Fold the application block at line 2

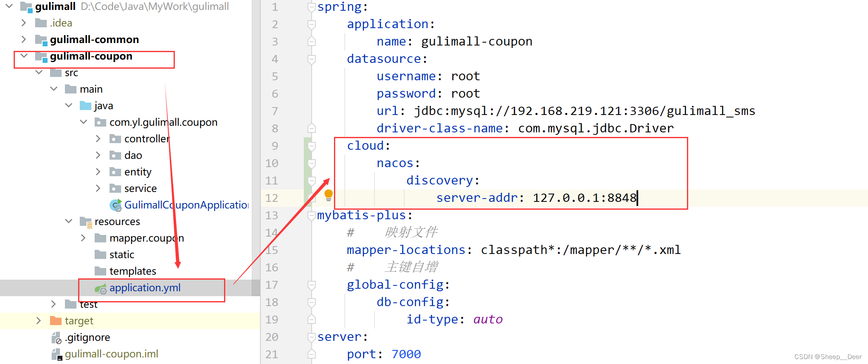312,24
